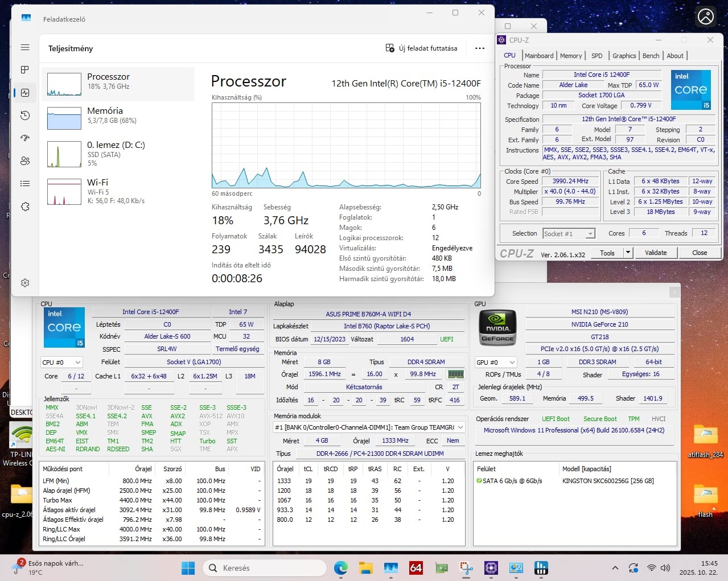Select the Performance page icon in Task Manager
The image size is (728, 581).
click(x=25, y=92)
